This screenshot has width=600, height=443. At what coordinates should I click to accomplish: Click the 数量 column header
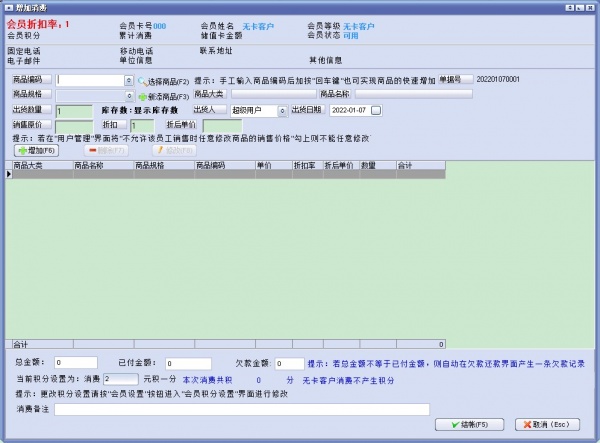(x=378, y=165)
